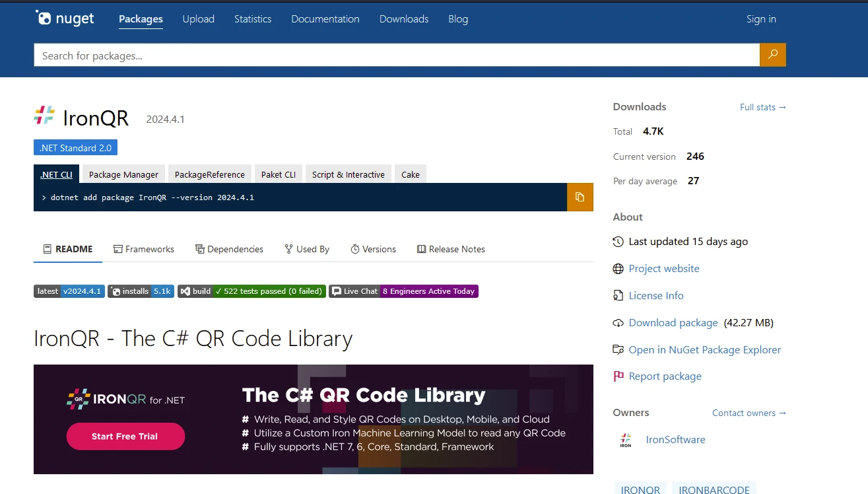The width and height of the screenshot is (868, 494).
Task: Open the Versions tab
Action: (373, 249)
